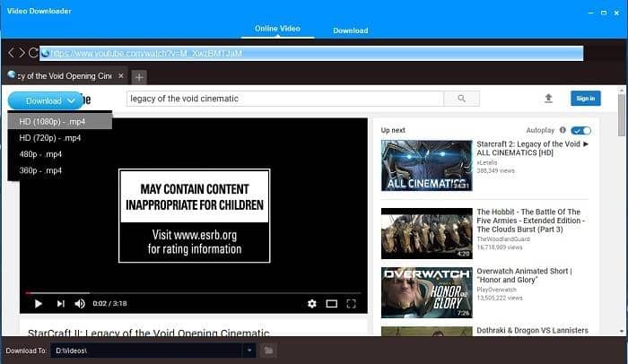628x364 pixels.
Task: Maximize the Video Downloader window
Action: 604,13
